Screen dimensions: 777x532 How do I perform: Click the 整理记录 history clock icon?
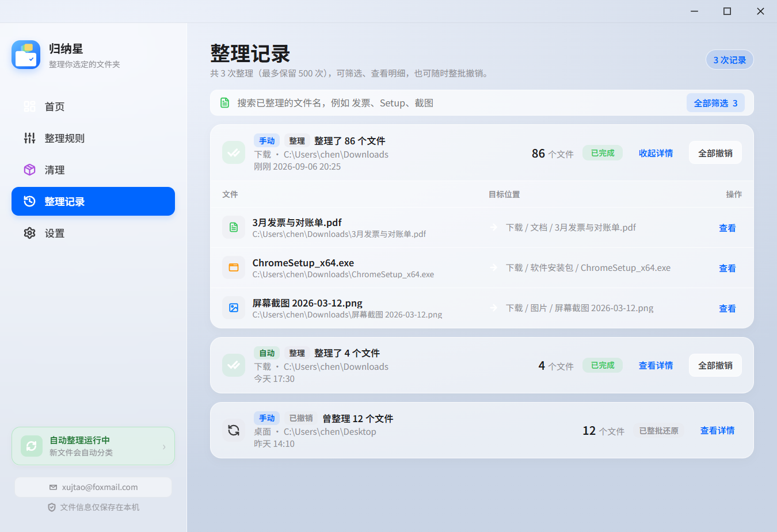(x=29, y=201)
